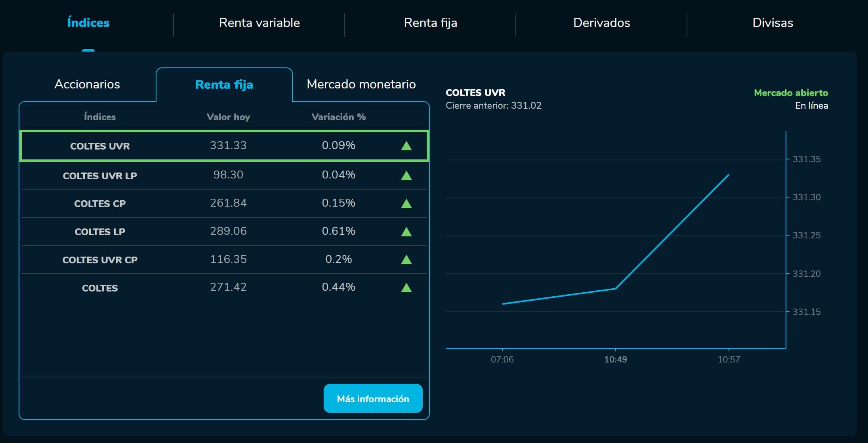Click the 10:57 time label on chart
Viewport: 868px width, 443px height.
[729, 359]
